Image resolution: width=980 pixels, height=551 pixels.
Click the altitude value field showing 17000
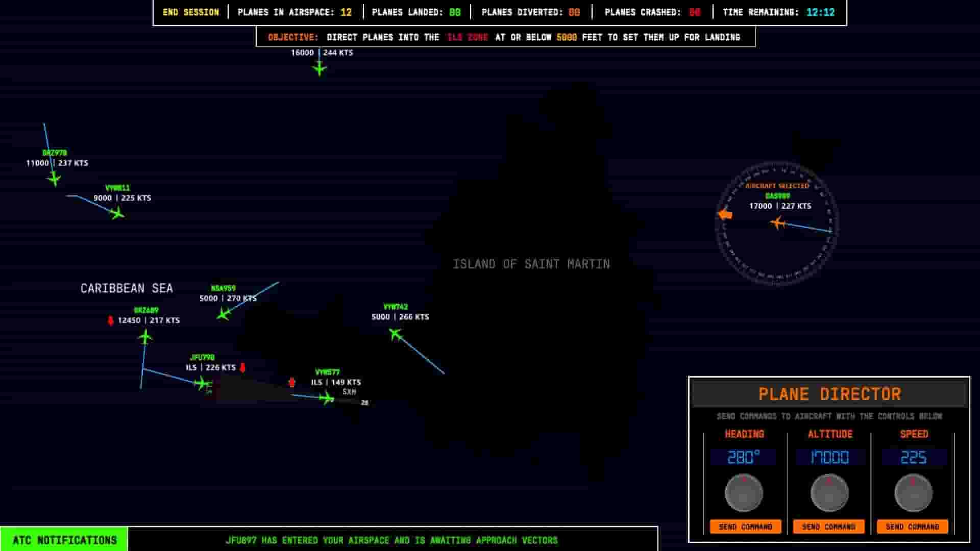click(x=829, y=458)
